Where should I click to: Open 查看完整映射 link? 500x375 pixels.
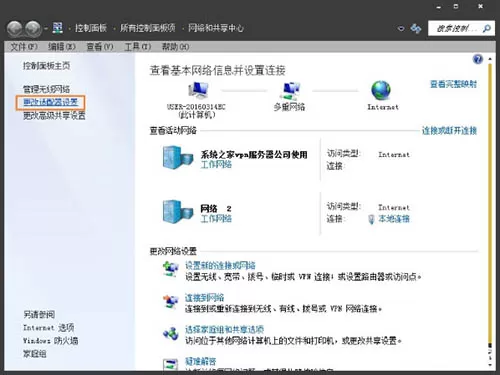453,84
